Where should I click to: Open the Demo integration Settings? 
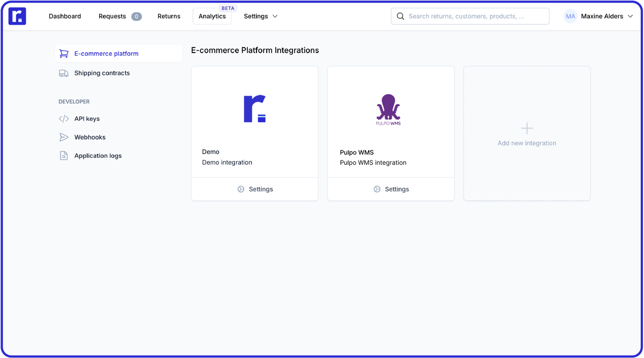[x=254, y=189]
